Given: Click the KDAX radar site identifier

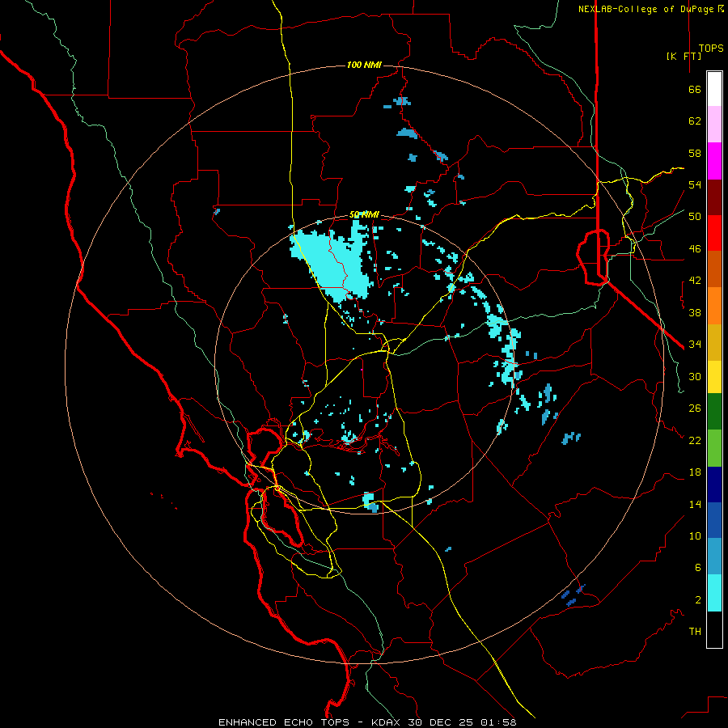Looking at the screenshot, I should (x=387, y=722).
